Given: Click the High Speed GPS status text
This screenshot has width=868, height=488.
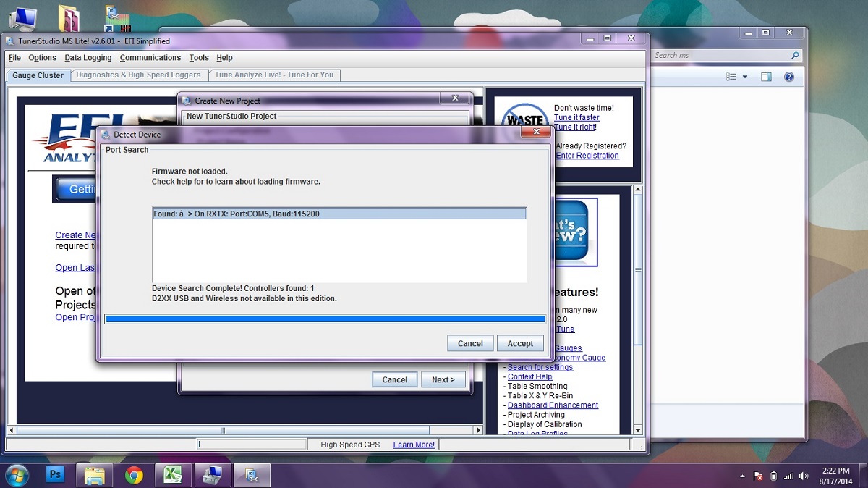Looking at the screenshot, I should click(350, 445).
